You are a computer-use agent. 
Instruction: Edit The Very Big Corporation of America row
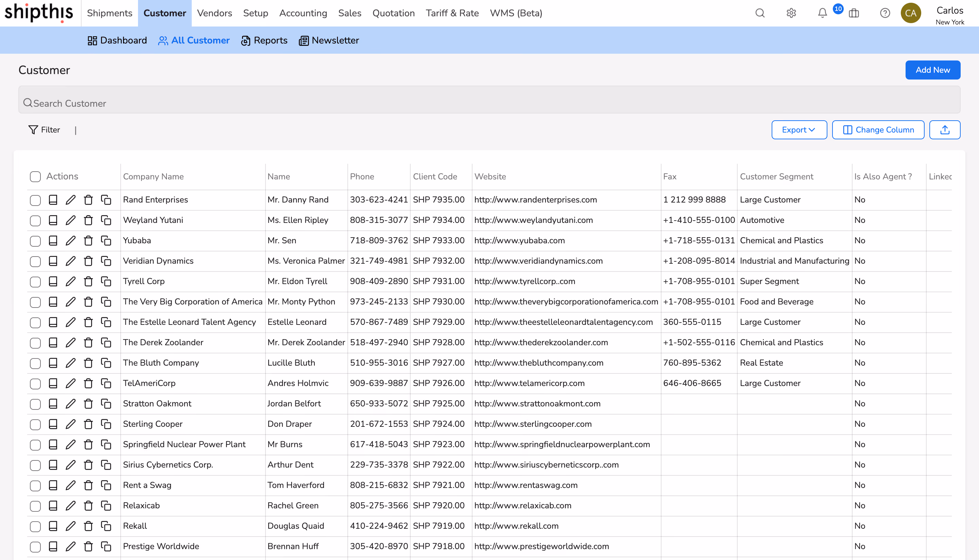(x=70, y=301)
